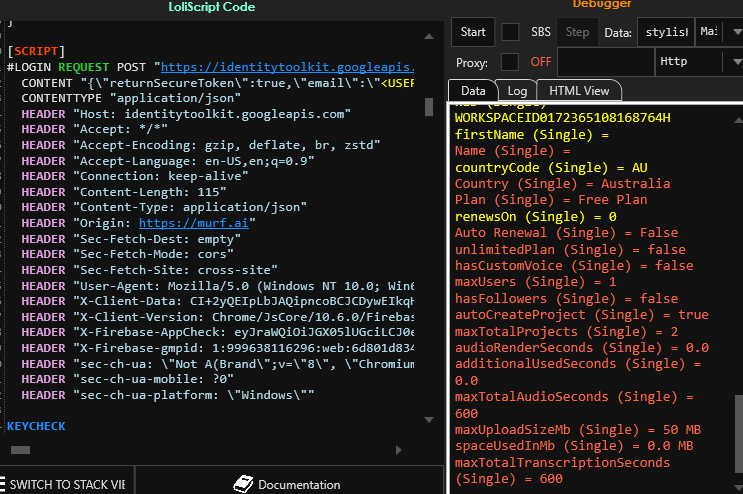Switch to the Log tab
This screenshot has height=494, width=743.
[x=517, y=90]
